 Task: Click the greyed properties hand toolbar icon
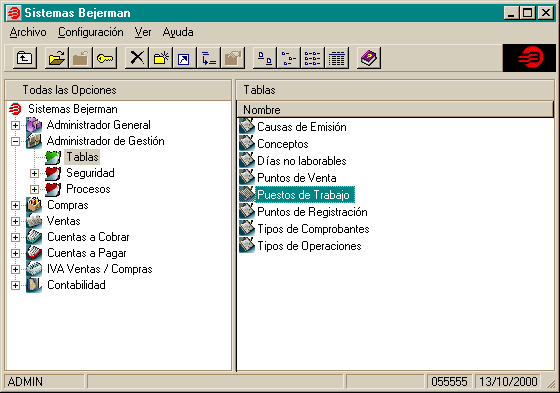tap(233, 58)
